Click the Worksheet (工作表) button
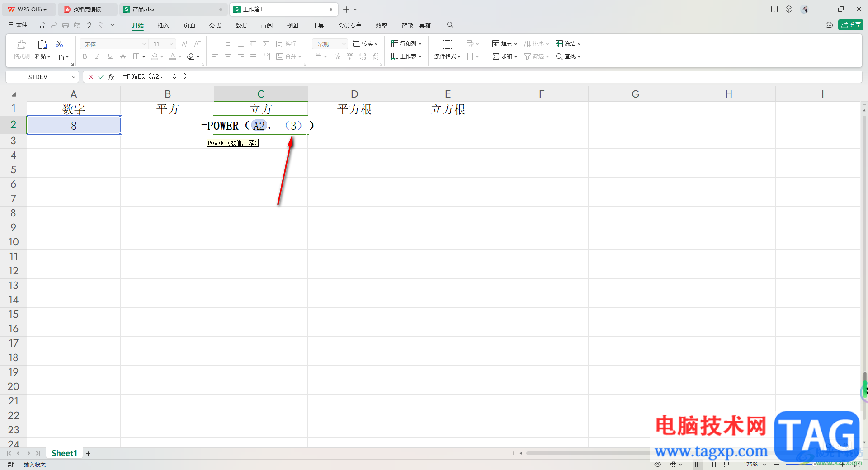Viewport: 868px width, 470px height. pyautogui.click(x=406, y=56)
